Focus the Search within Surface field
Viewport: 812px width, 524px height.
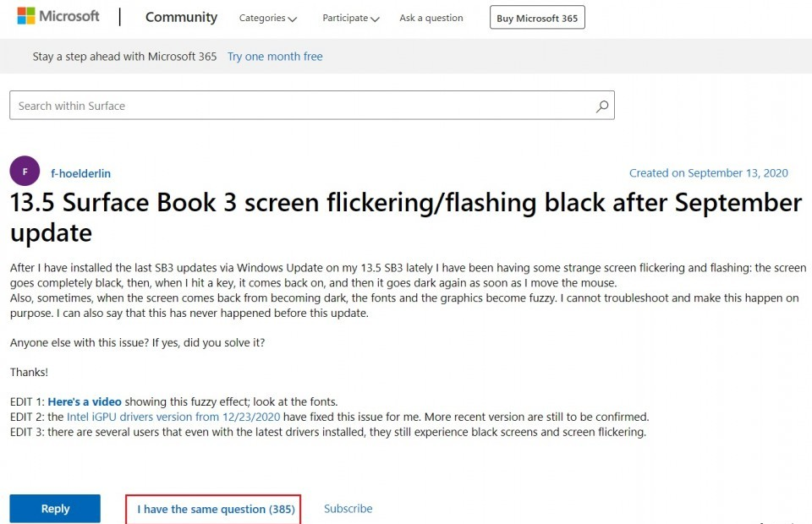point(312,106)
